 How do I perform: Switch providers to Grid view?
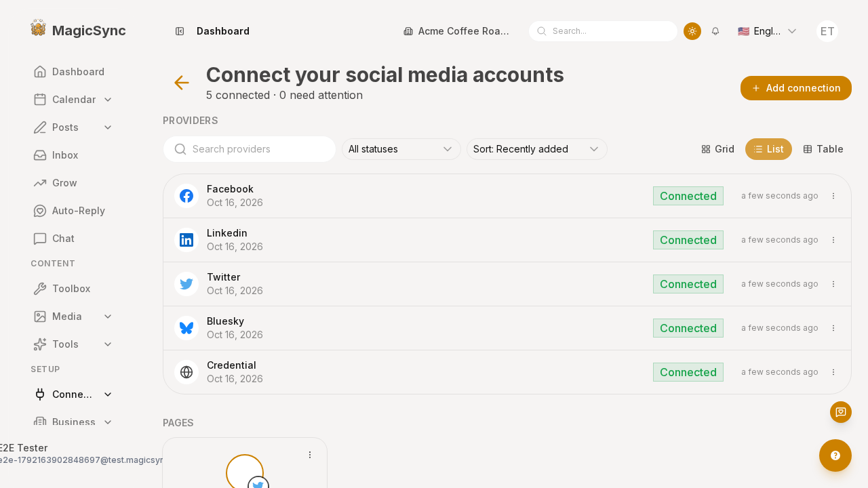(x=718, y=149)
